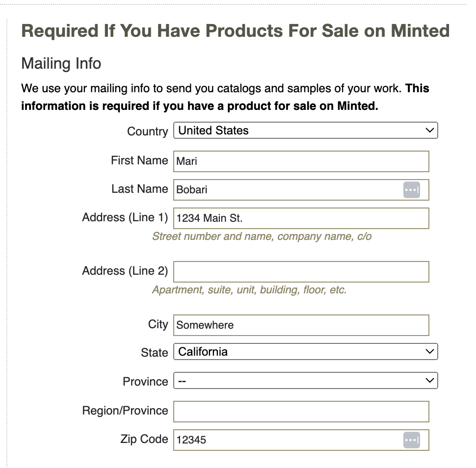Click the "Apartment, suite, unit" hint text
Screen dimensions: 476x468
click(249, 290)
